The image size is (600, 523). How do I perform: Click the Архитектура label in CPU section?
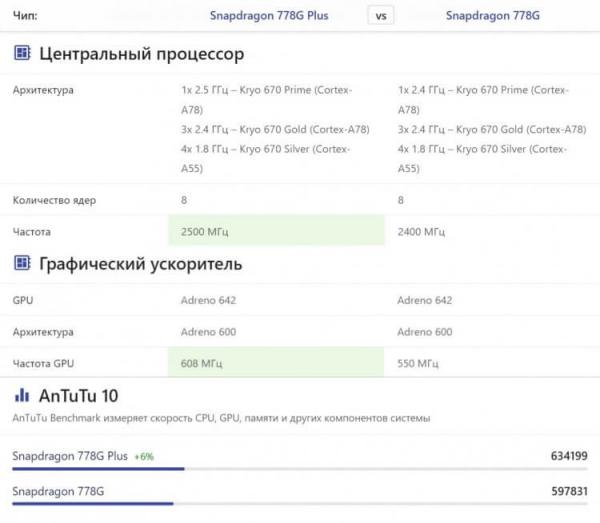[x=43, y=90]
